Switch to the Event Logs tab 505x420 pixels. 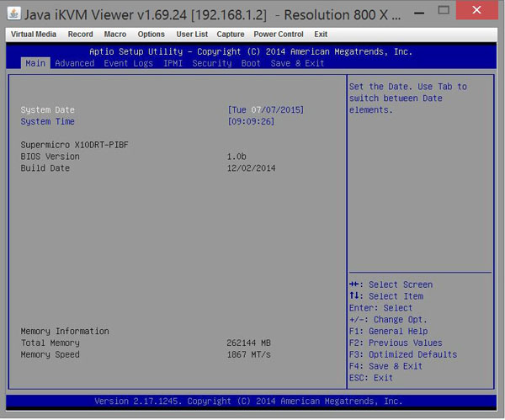point(128,63)
